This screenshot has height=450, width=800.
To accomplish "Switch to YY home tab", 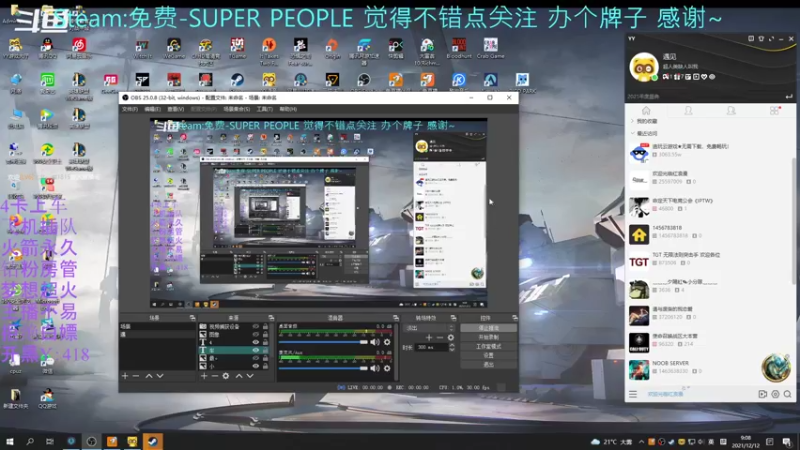I will (x=646, y=111).
